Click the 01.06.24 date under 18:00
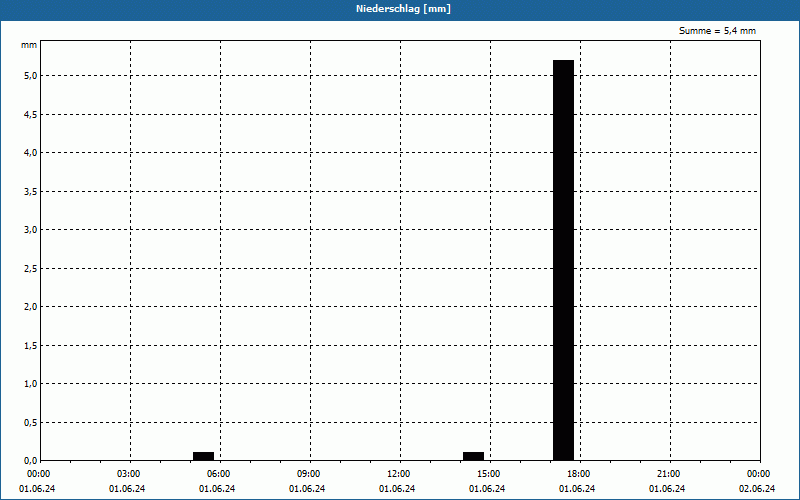Screen dimensions: 800x500 (577, 489)
